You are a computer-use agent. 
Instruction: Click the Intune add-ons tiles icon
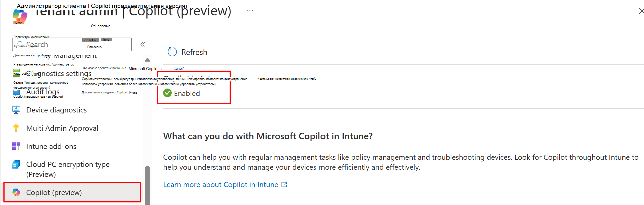coord(16,146)
